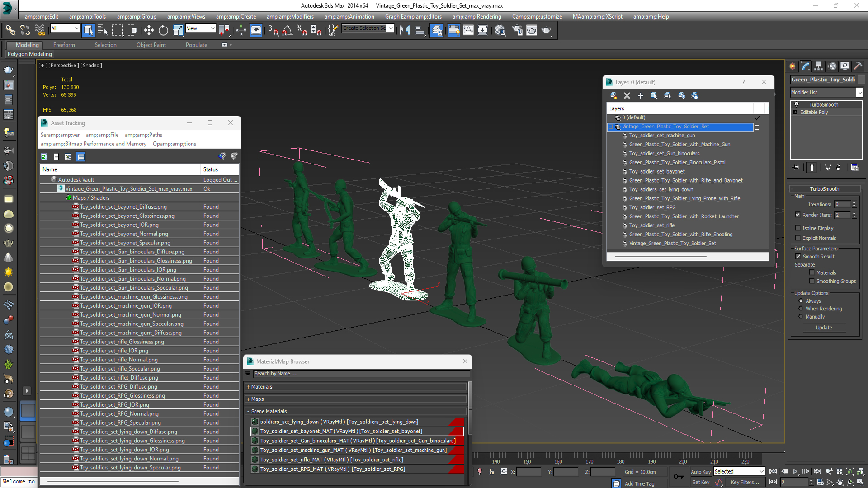Click the [Shaded] viewport label
The image size is (868, 488).
91,66
